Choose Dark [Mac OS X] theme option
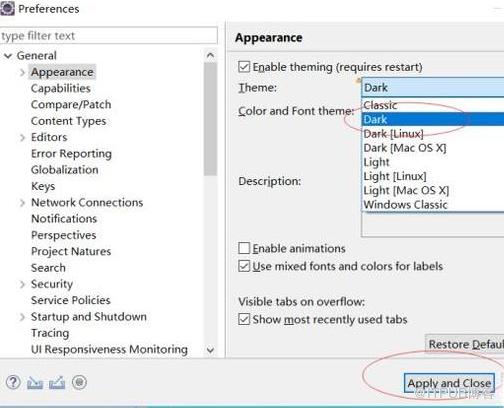Screen dimensions: 504x408 (x=433, y=148)
